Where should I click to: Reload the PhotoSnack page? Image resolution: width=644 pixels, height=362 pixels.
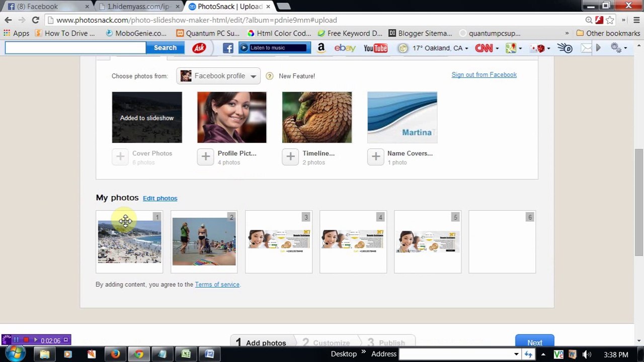(x=35, y=20)
